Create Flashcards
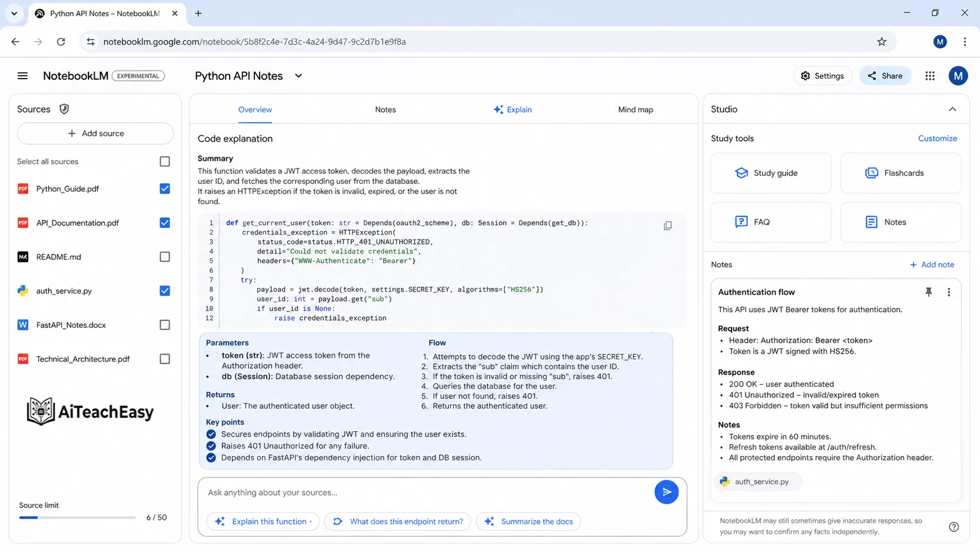 point(901,173)
